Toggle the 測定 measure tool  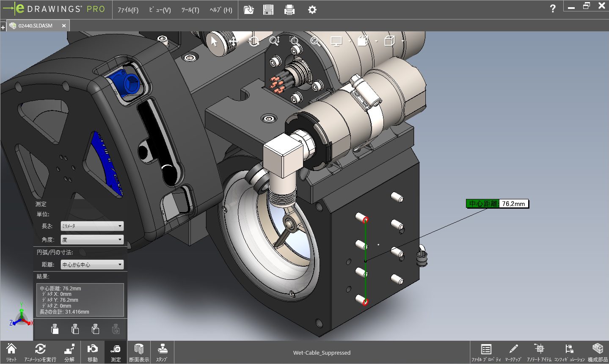tap(116, 352)
